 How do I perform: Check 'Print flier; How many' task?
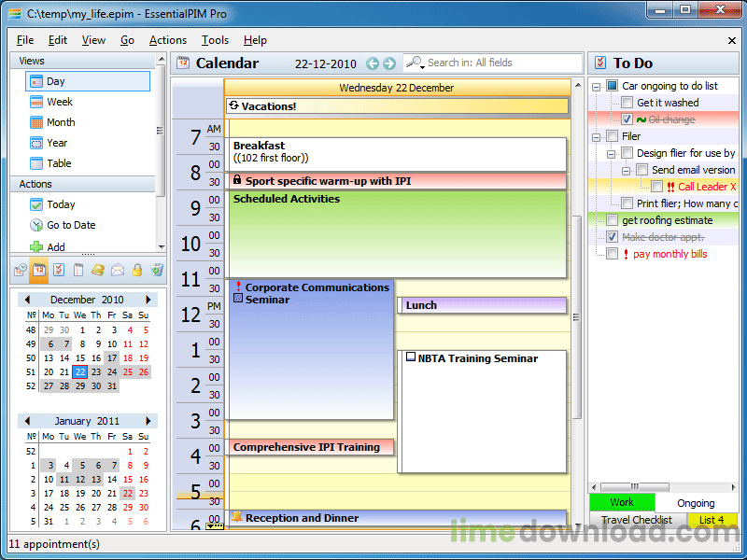(627, 203)
